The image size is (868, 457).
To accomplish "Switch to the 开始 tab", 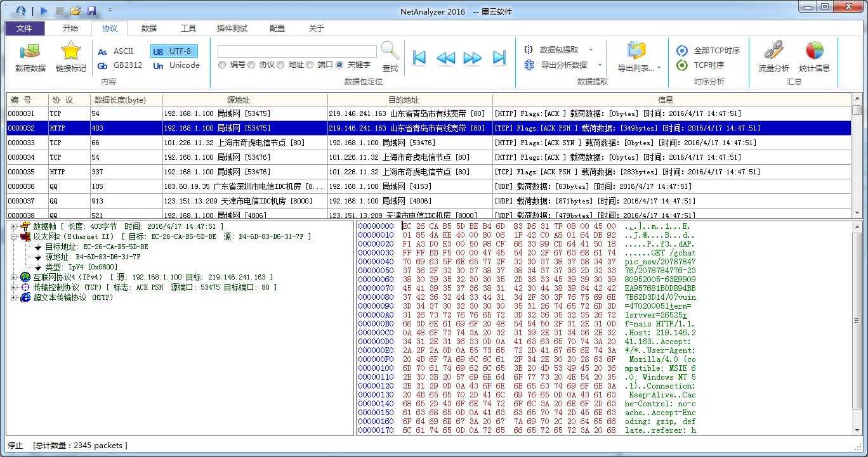I will pos(70,29).
